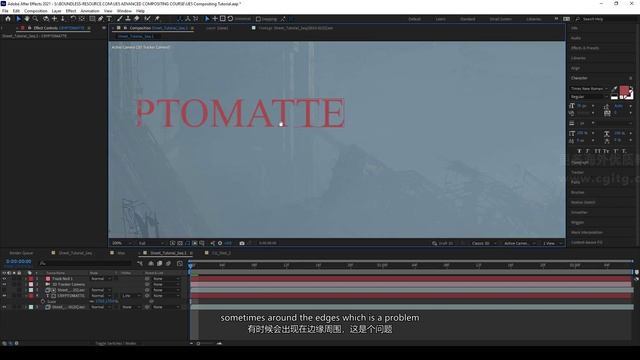This screenshot has height=360, width=640.
Task: Select the Pen tool
Action: [x=100, y=19]
